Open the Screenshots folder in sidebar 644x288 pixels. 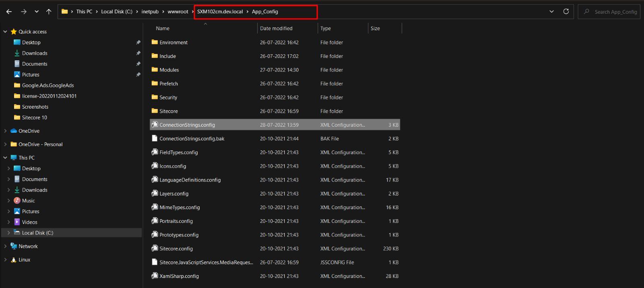(x=35, y=107)
